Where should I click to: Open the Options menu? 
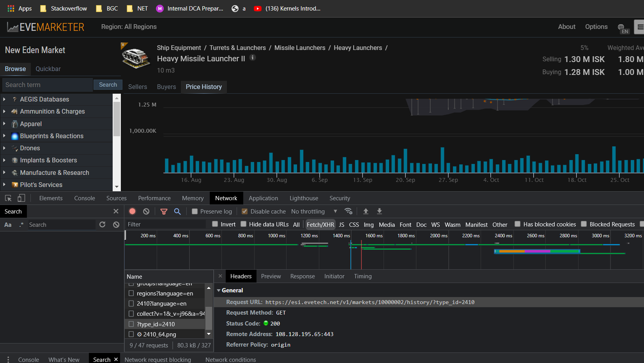click(x=596, y=27)
